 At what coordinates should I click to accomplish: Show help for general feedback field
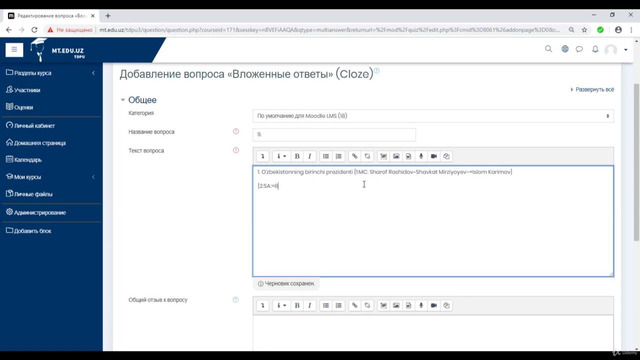click(236, 300)
